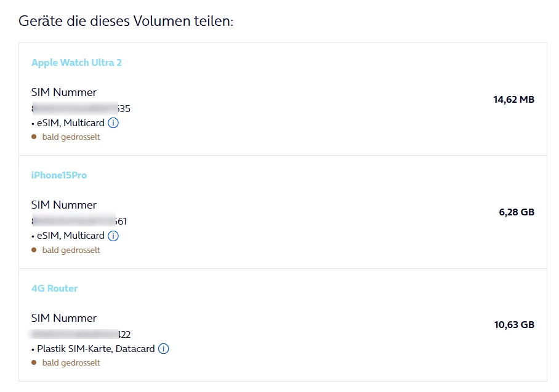Click the 10,63 GB usage value
The width and height of the screenshot is (559, 392).
513,325
